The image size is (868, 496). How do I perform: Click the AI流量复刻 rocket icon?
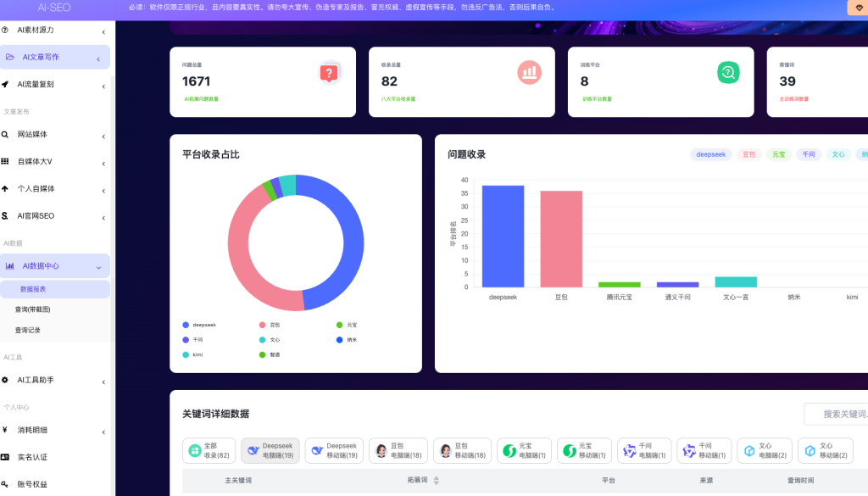coord(6,84)
